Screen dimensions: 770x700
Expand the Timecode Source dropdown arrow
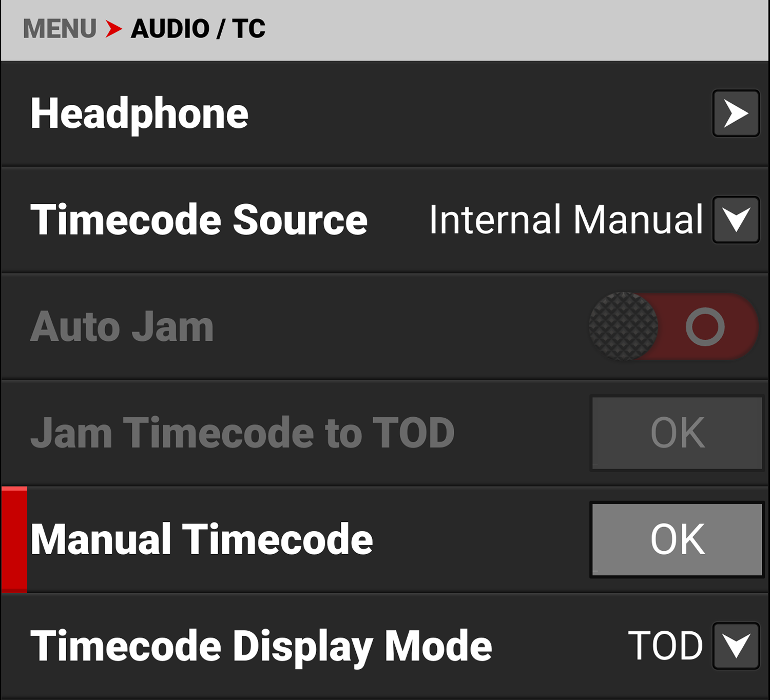coord(736,220)
